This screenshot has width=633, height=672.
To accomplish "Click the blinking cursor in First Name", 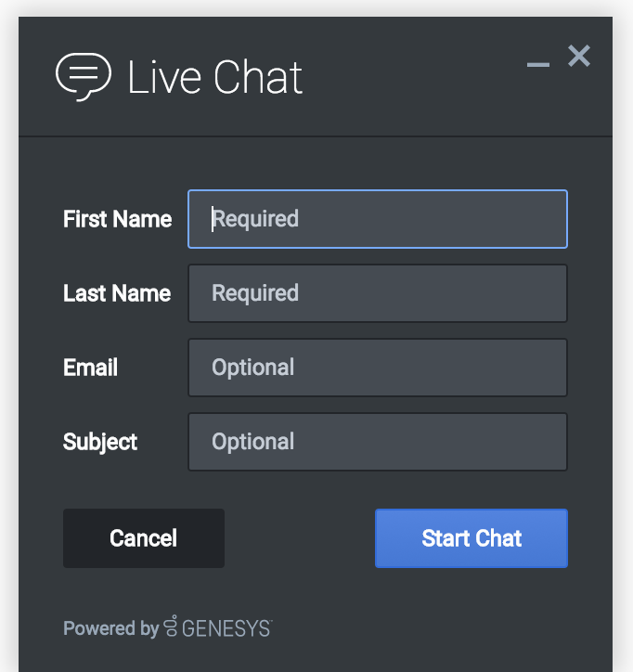I will click(x=213, y=219).
